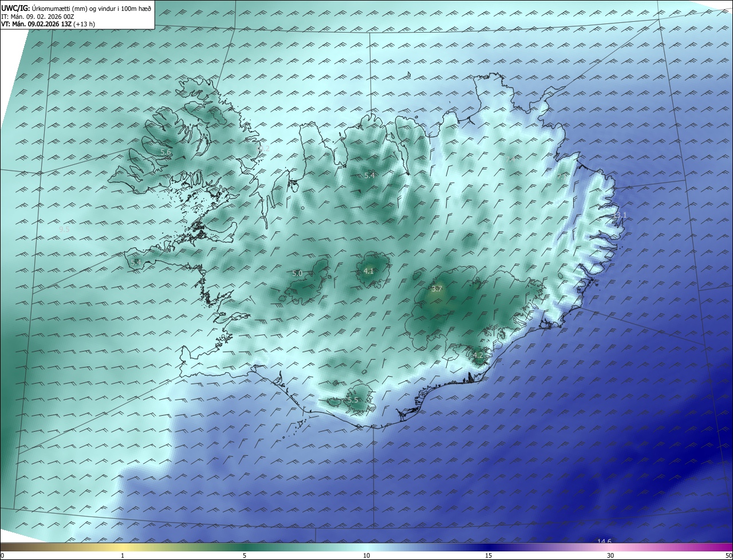Click the 7.1 value in the northeast
The height and width of the screenshot is (560, 733).
[561, 177]
